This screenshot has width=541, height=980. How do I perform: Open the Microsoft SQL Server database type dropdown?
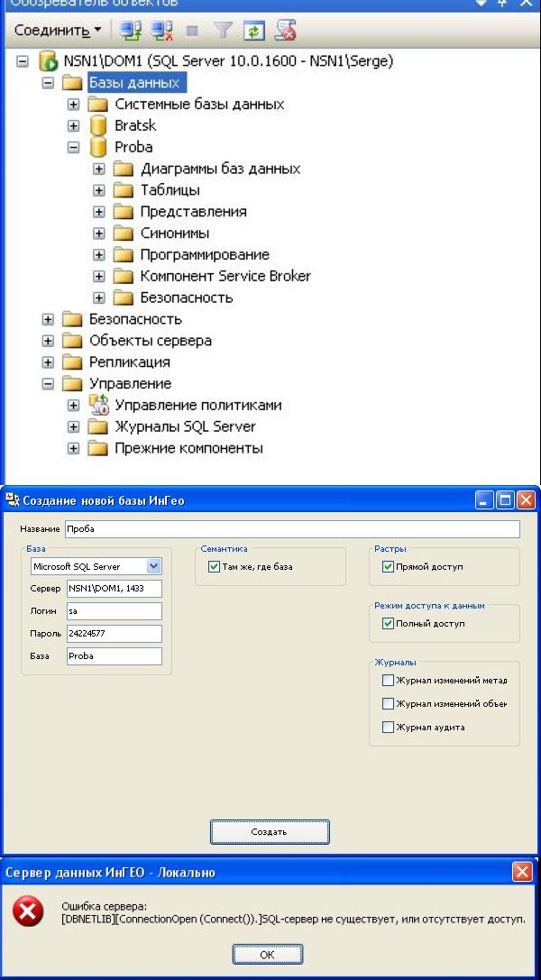[x=154, y=567]
